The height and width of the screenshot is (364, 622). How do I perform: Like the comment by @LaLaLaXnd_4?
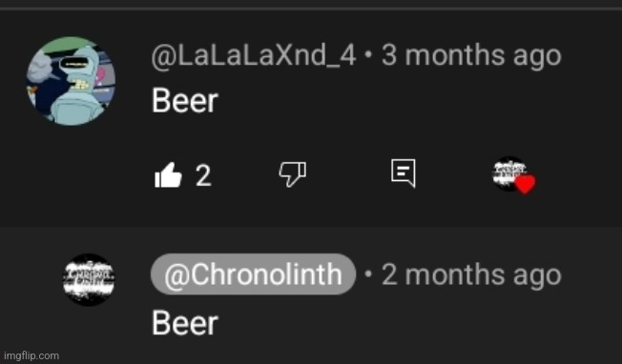point(168,174)
